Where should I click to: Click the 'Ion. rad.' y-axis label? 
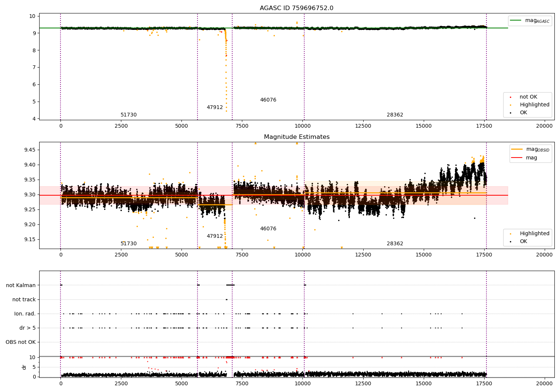pos(25,314)
